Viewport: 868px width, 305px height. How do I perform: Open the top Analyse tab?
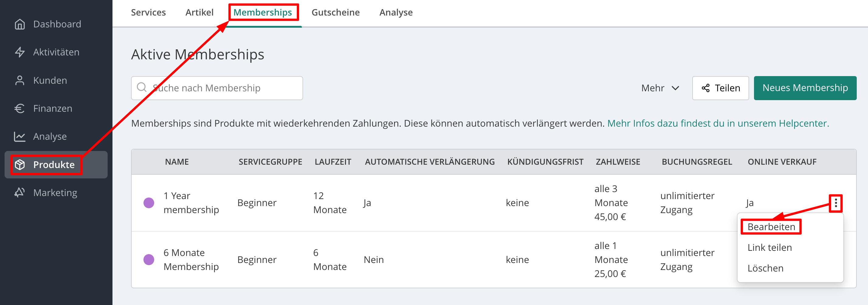pos(396,12)
